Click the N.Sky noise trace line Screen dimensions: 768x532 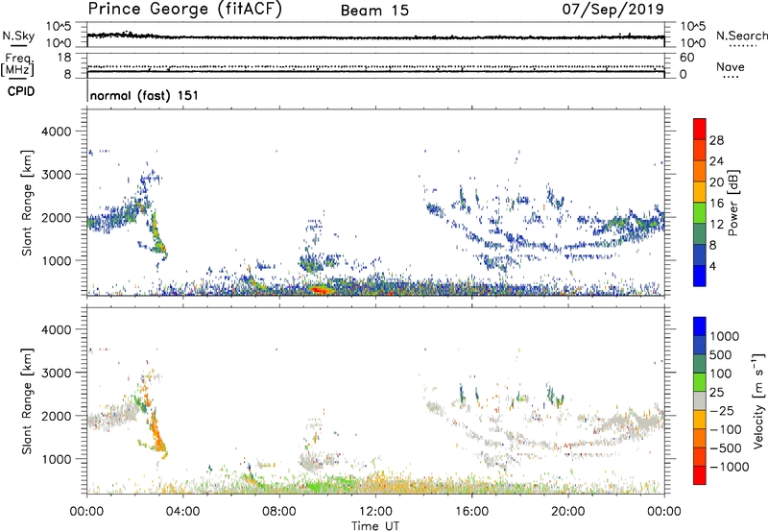(375, 37)
